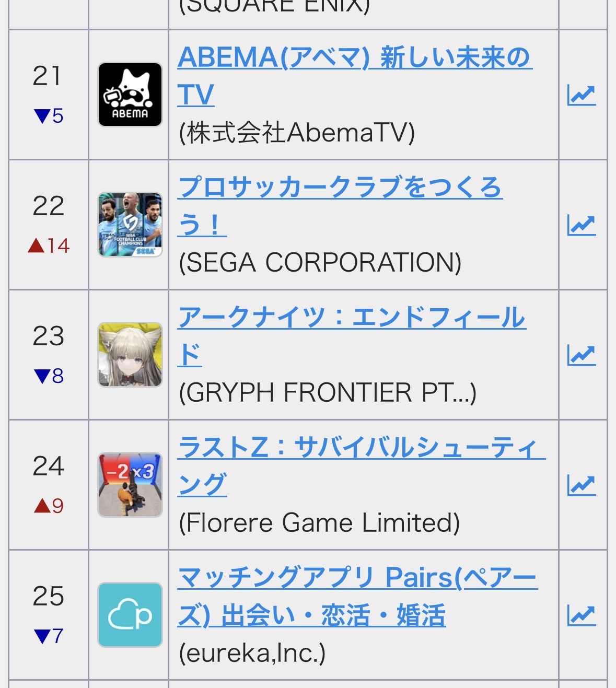
Task: Open the ABEMA(アベマ) 新しい未来のTV link
Action: [x=354, y=57]
